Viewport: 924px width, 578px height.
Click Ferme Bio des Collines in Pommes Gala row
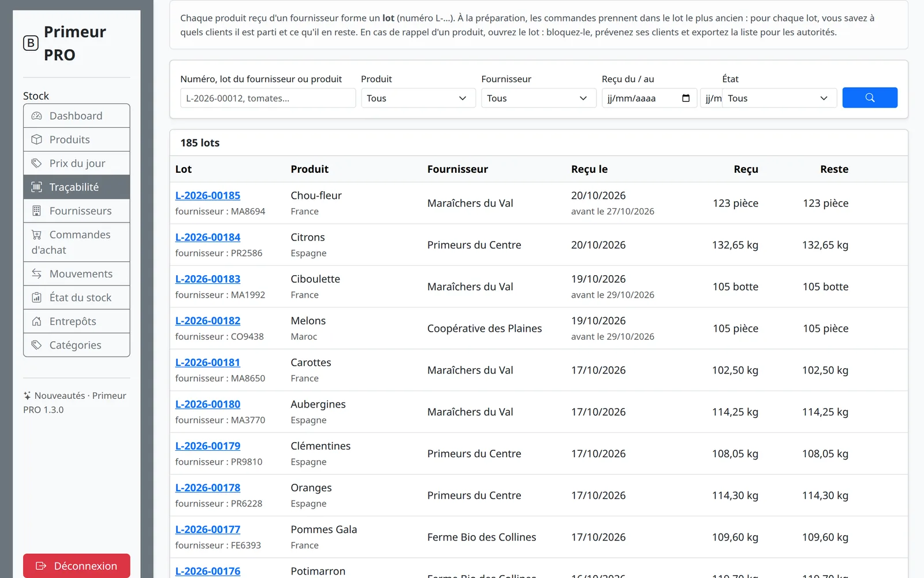click(482, 537)
